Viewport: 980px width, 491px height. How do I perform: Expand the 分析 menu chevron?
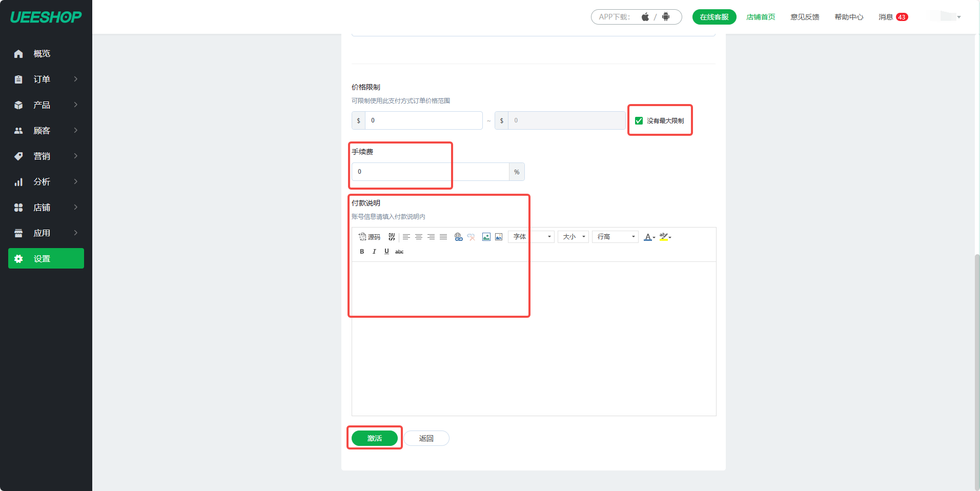(76, 181)
